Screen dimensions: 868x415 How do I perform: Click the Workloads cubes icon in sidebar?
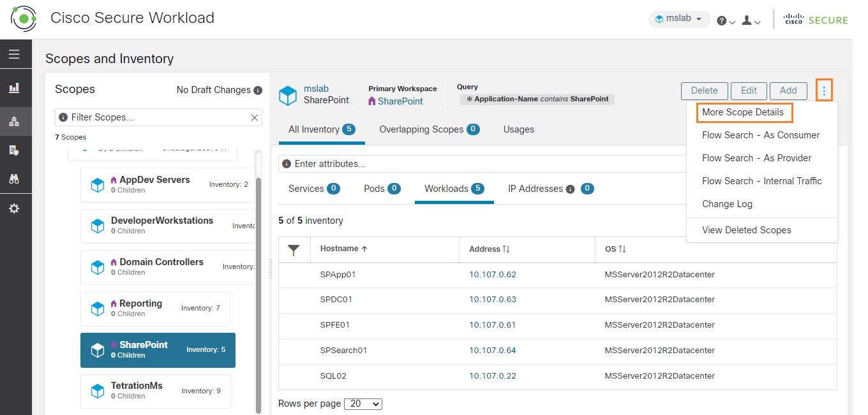point(15,119)
